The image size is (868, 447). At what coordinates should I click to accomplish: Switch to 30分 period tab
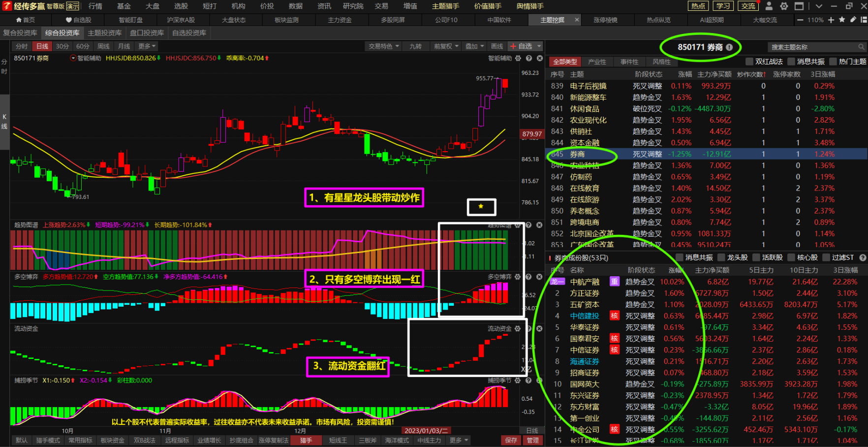[62, 46]
